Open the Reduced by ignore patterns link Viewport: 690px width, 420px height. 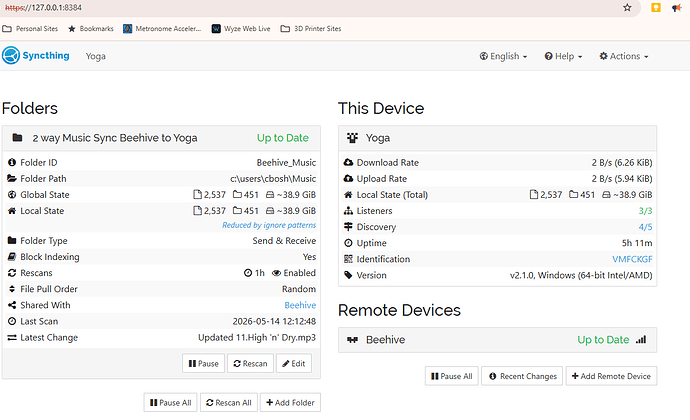[x=269, y=225]
